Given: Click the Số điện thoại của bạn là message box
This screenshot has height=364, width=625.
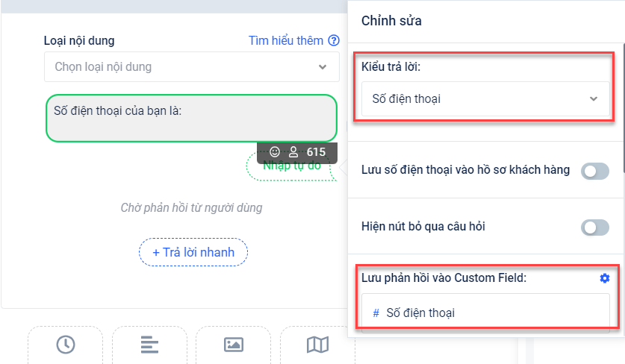Looking at the screenshot, I should click(x=191, y=118).
